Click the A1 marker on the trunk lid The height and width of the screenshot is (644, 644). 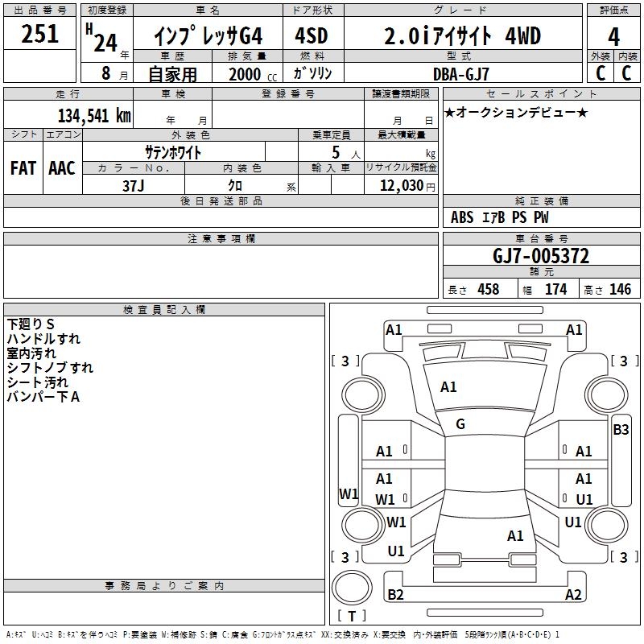(515, 535)
